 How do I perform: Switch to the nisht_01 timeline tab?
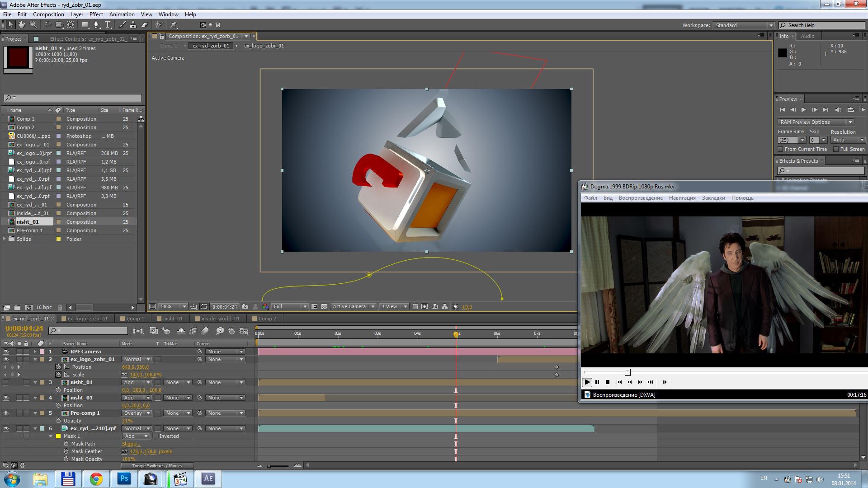[x=172, y=319]
